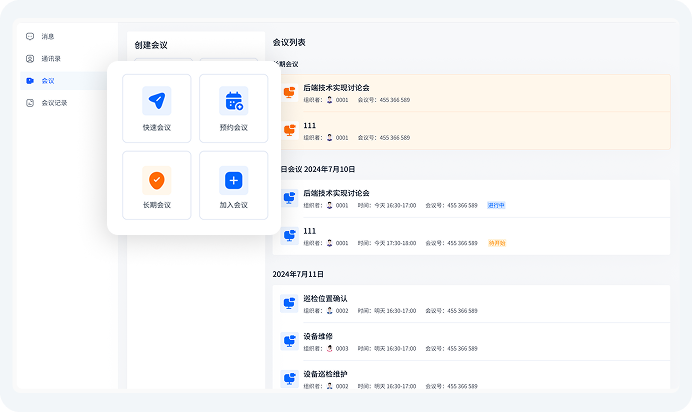Click the blue plus join icon
The image size is (692, 412).
(233, 180)
